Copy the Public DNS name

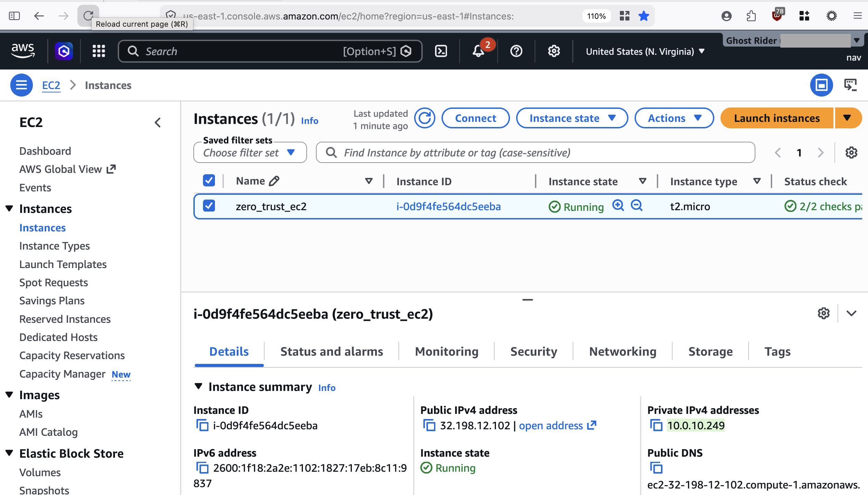point(656,468)
